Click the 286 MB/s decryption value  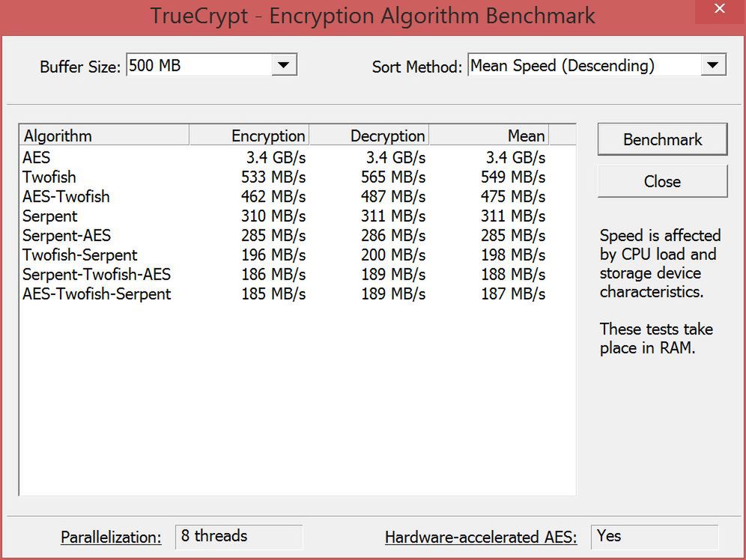coord(393,235)
